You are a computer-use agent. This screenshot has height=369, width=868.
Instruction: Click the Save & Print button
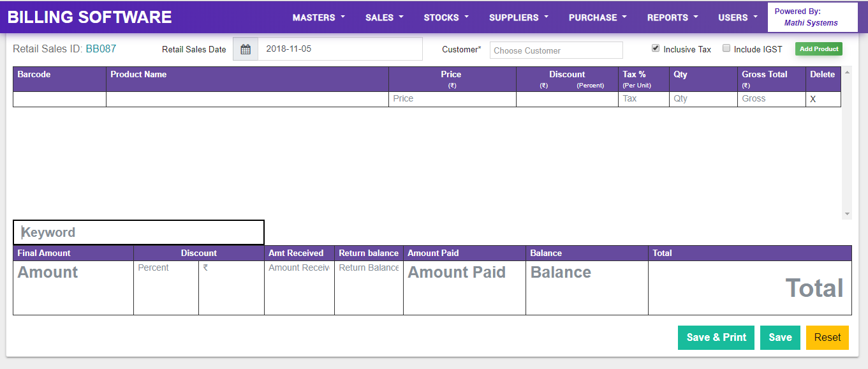(716, 337)
